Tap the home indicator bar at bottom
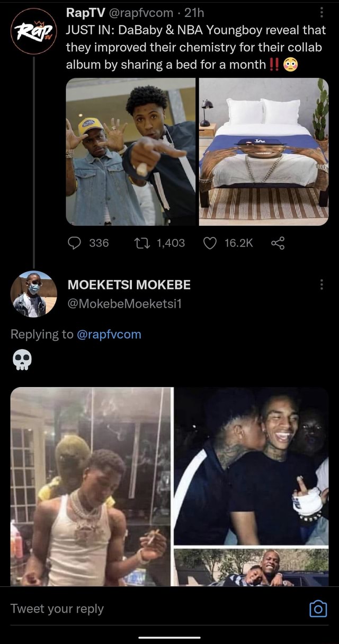The width and height of the screenshot is (339, 644). pyautogui.click(x=169, y=637)
